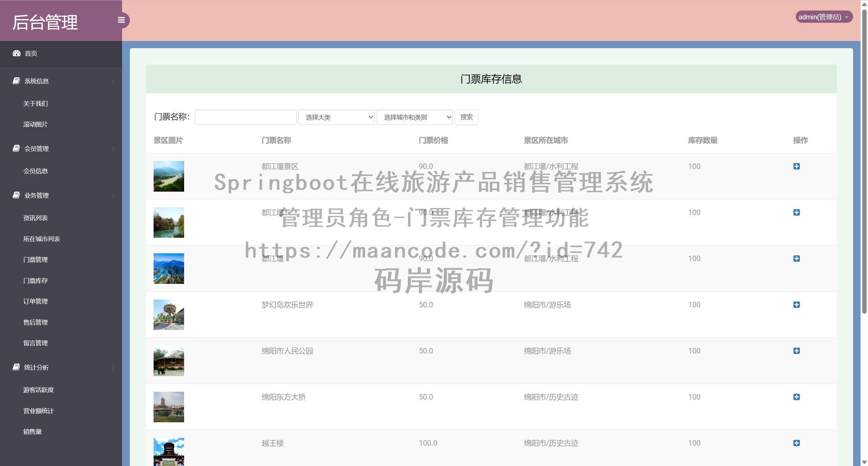The image size is (868, 466).
Task: Open 滚动图片 in the sidebar
Action: pos(35,124)
